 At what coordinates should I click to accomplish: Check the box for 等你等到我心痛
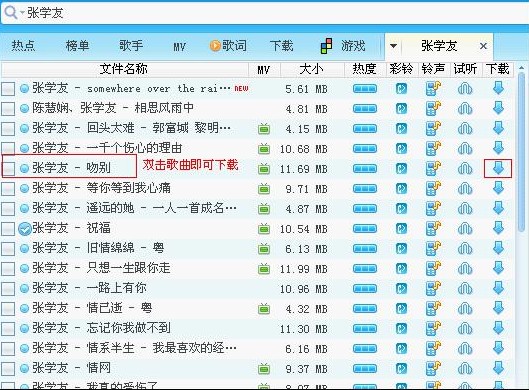tap(8, 189)
